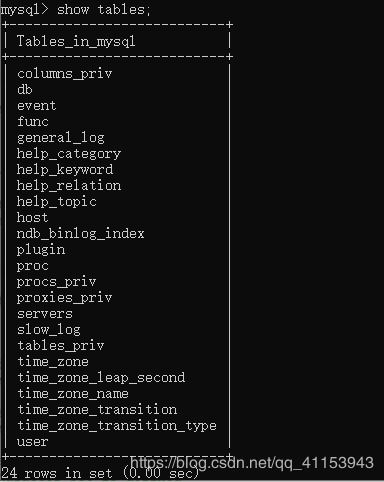Click the help_topic table name

click(x=57, y=202)
